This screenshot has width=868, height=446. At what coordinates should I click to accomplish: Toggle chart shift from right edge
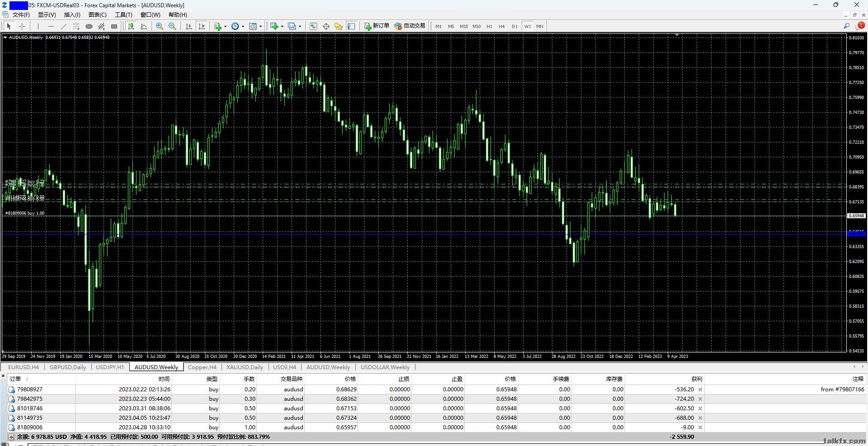coord(202,26)
